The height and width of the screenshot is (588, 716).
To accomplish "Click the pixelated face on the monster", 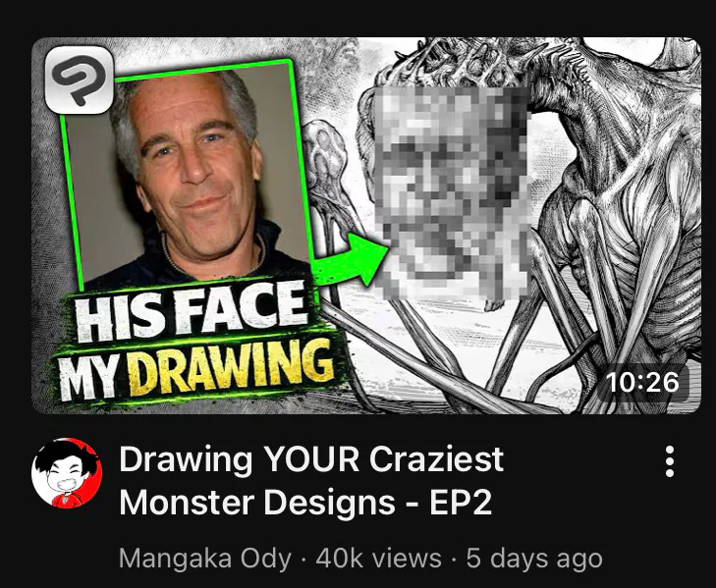I will click(452, 192).
